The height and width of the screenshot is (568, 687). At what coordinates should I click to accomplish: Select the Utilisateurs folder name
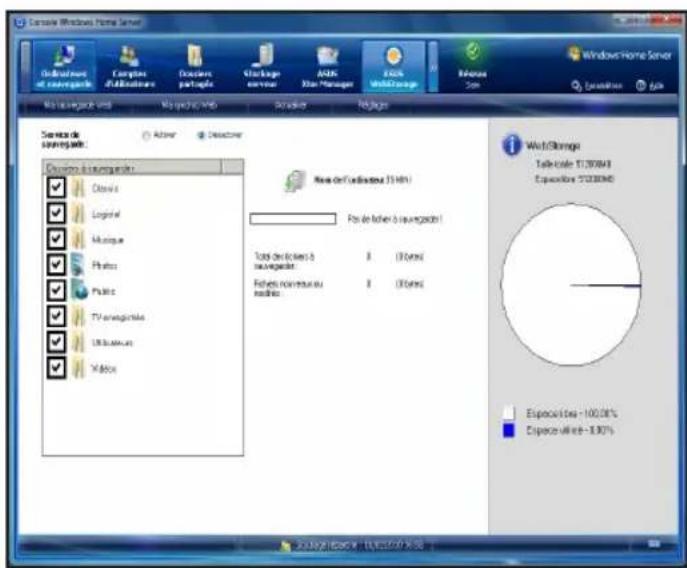112,343
